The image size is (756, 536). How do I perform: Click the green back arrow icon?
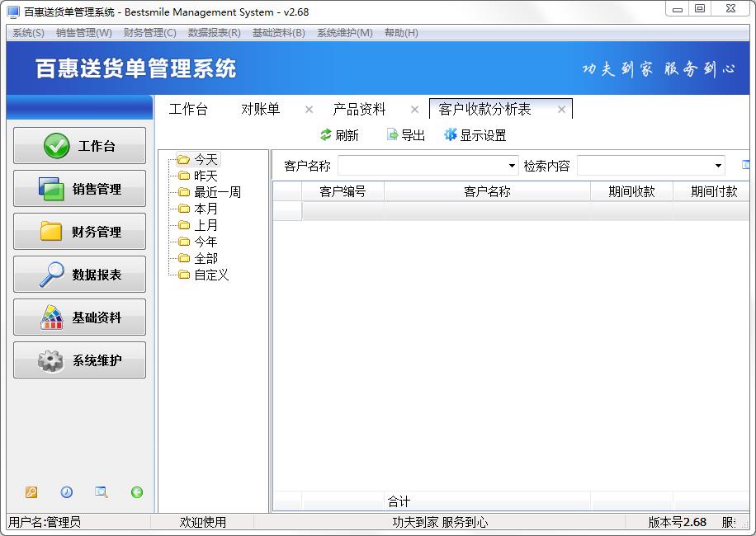[x=137, y=492]
